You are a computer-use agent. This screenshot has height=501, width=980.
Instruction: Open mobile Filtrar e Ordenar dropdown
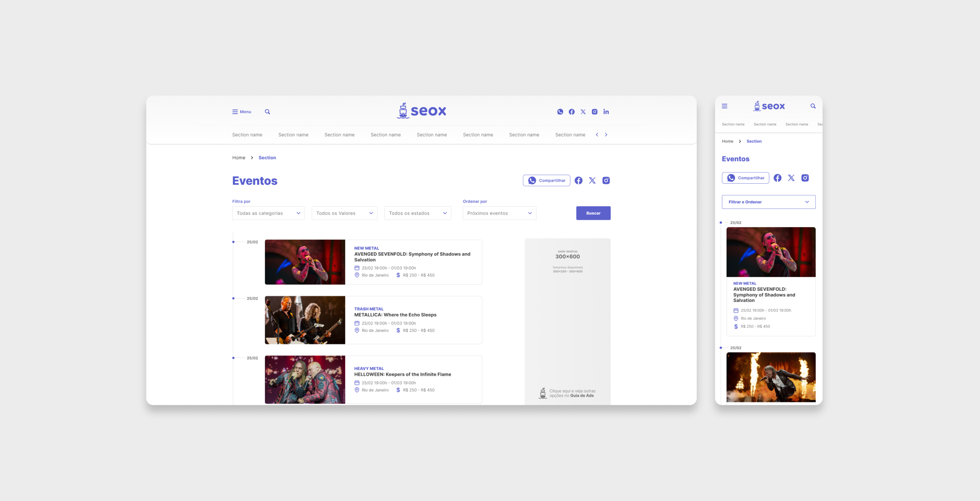768,202
